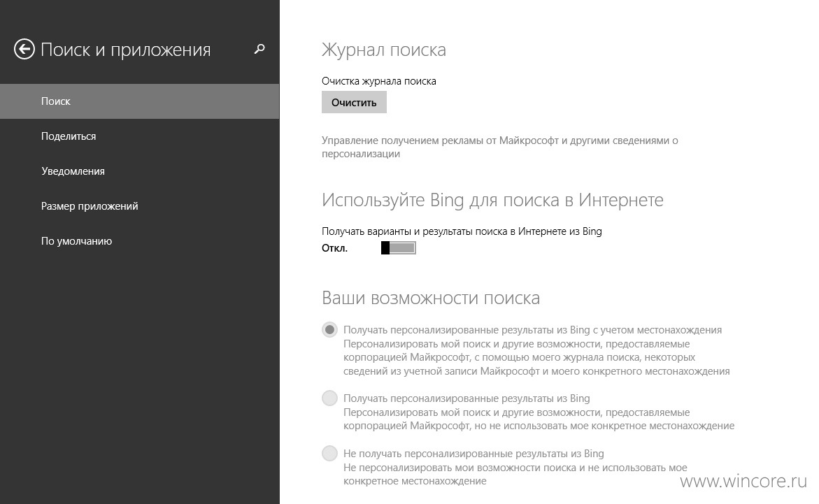Open search via the magnifier icon
The height and width of the screenshot is (504, 819).
coord(259,50)
